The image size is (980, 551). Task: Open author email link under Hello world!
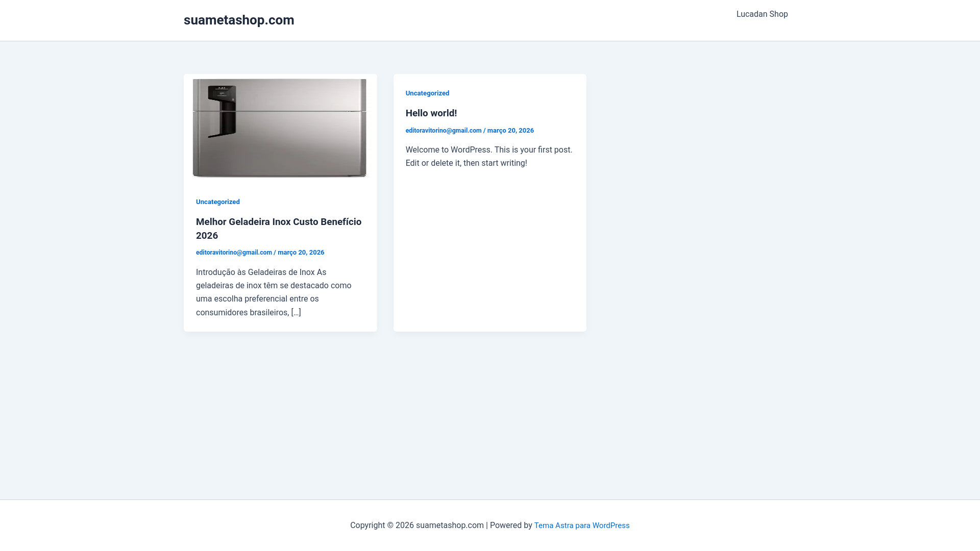coord(444,131)
